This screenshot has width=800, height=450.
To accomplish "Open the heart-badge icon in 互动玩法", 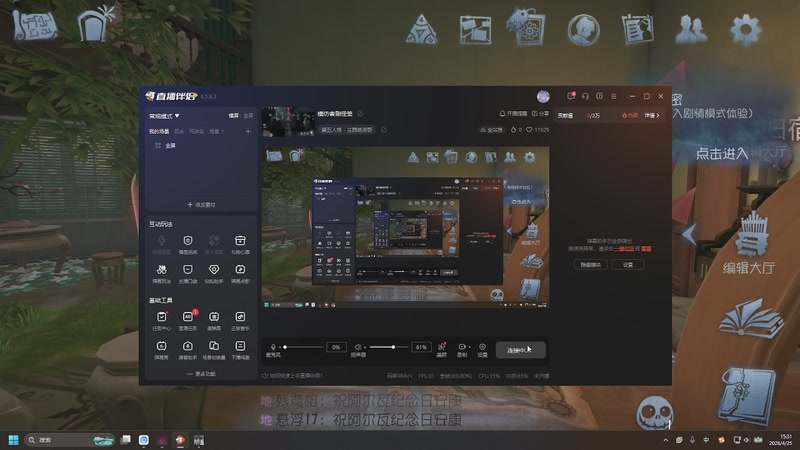I will coord(214,270).
